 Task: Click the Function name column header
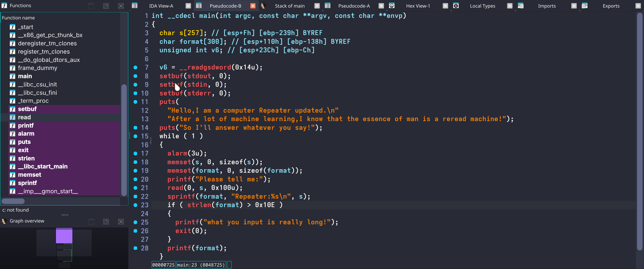click(60, 18)
